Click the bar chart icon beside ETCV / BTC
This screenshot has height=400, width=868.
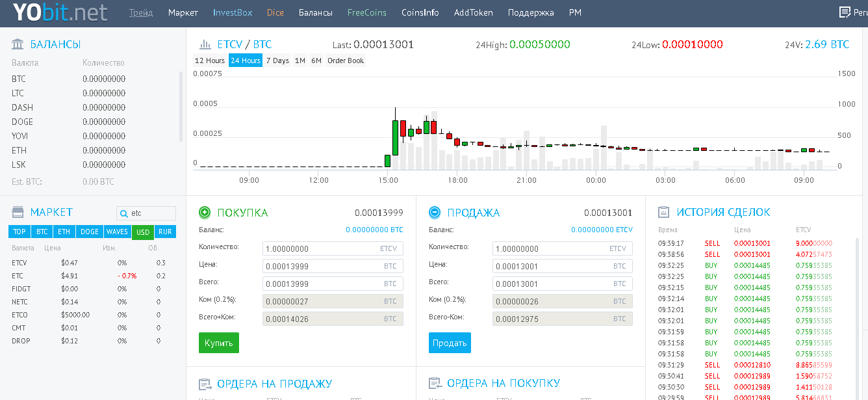pos(205,45)
